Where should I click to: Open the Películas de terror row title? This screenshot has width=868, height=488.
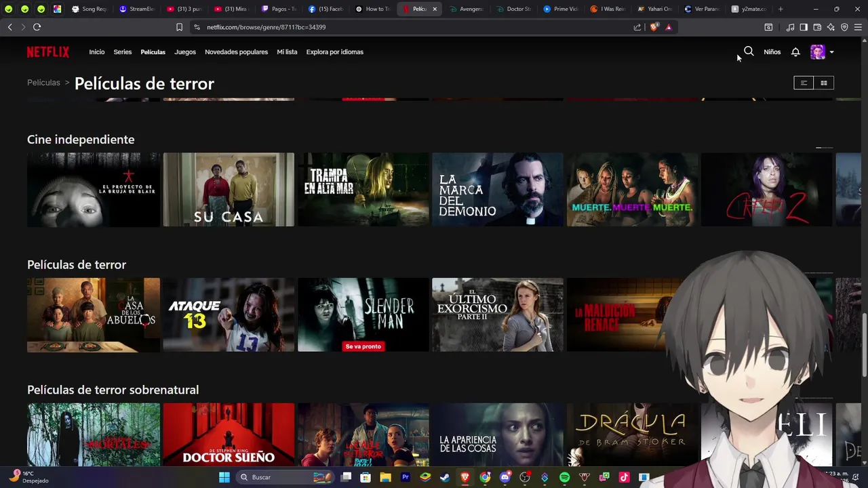point(77,264)
